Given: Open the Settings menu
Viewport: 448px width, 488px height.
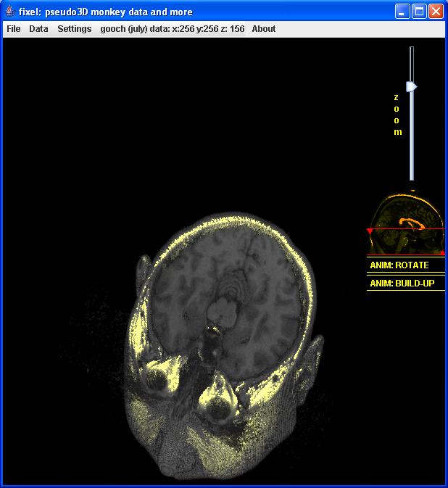Looking at the screenshot, I should pyautogui.click(x=75, y=29).
